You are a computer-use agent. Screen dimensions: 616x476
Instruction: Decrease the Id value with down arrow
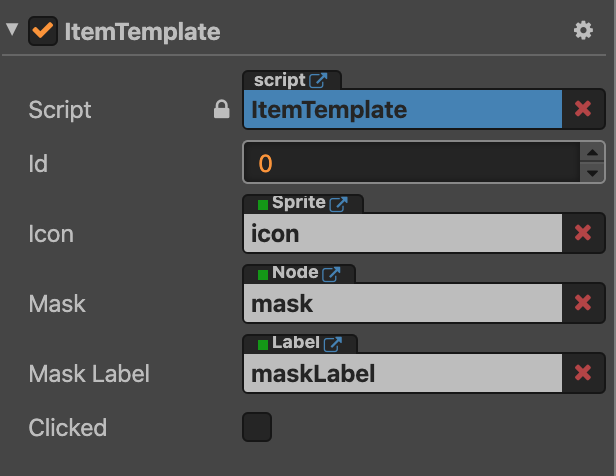[593, 172]
